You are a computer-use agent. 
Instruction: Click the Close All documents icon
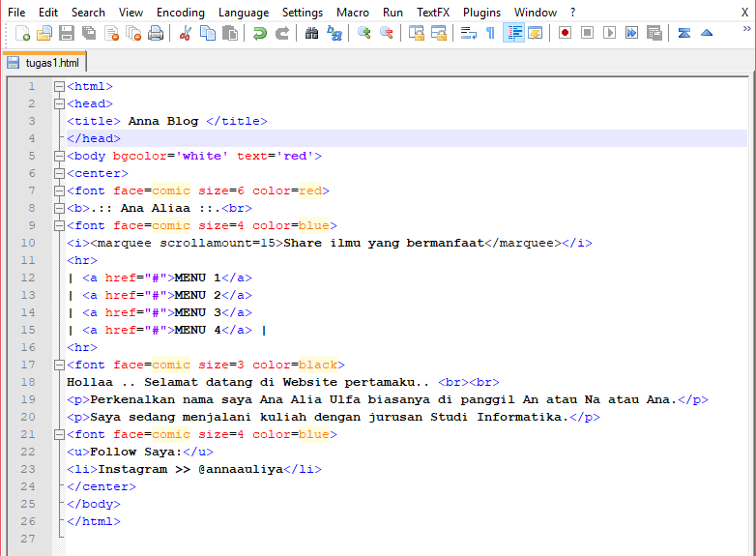click(133, 33)
